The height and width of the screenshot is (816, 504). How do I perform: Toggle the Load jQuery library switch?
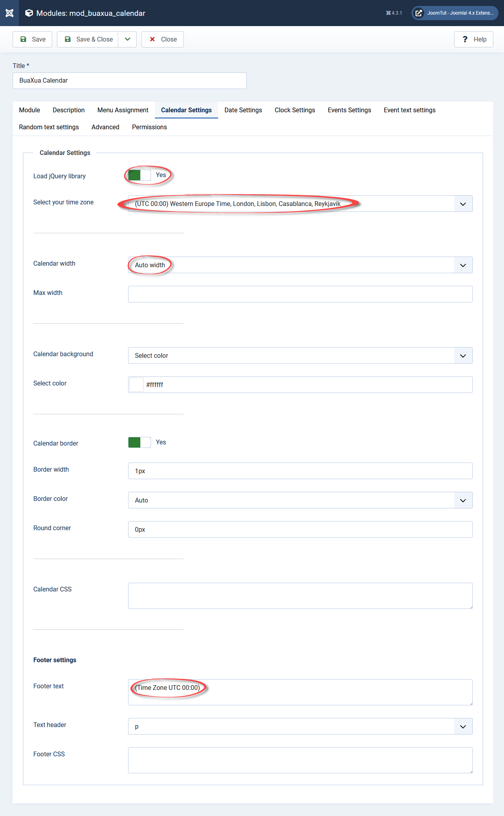(140, 175)
